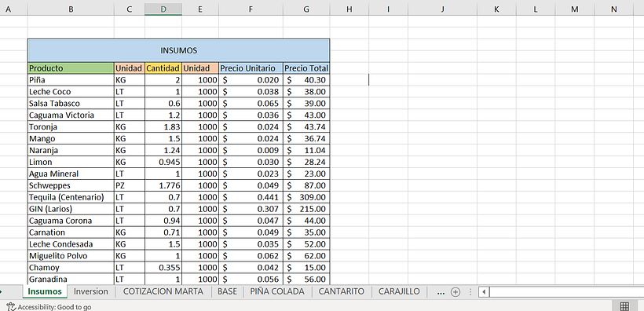Click the 0.945 quantity cell

tap(163, 162)
